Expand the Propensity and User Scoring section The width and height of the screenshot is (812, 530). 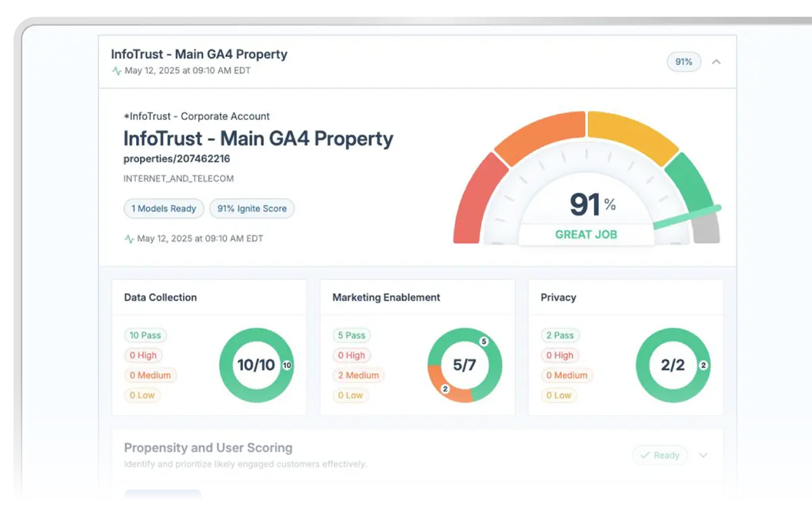click(x=703, y=456)
